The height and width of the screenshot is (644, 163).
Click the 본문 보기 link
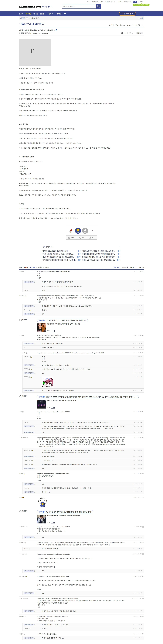[x=125, y=267]
